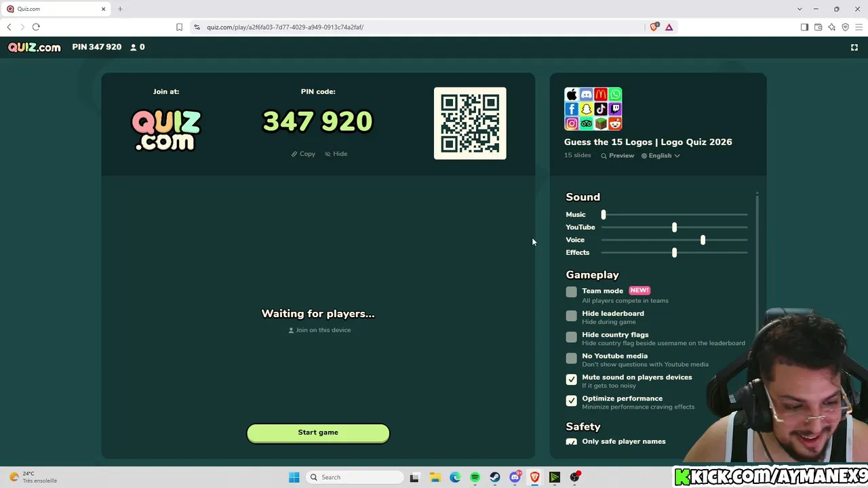Check the Hide leaderboard option
Viewport: 868px width, 488px height.
click(x=572, y=316)
